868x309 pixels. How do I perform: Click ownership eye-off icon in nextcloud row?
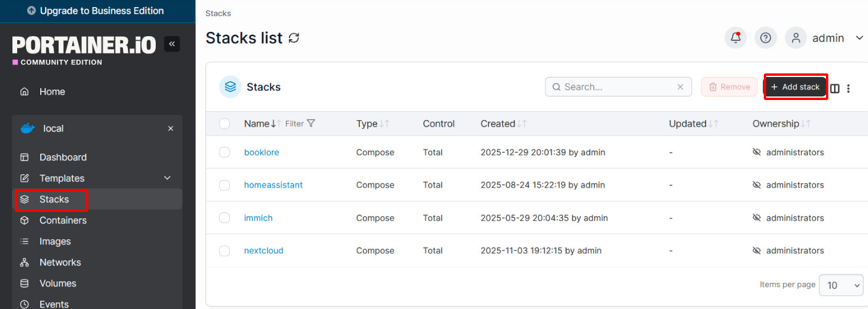(757, 251)
